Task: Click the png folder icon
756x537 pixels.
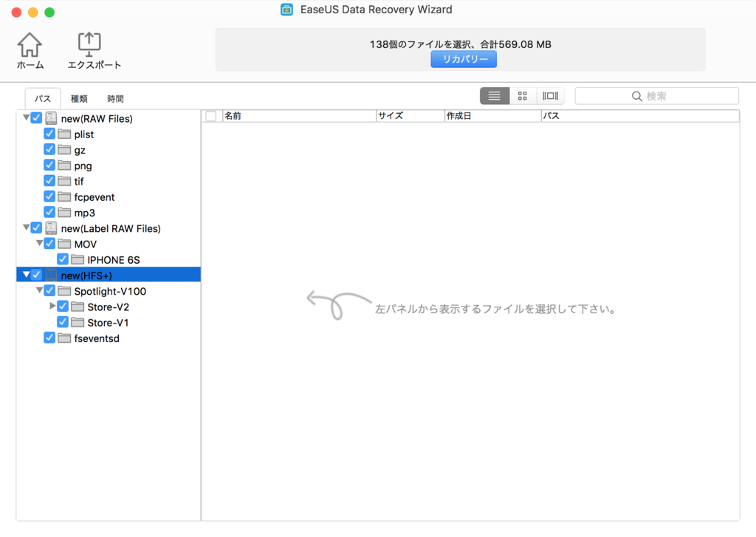Action: point(64,165)
